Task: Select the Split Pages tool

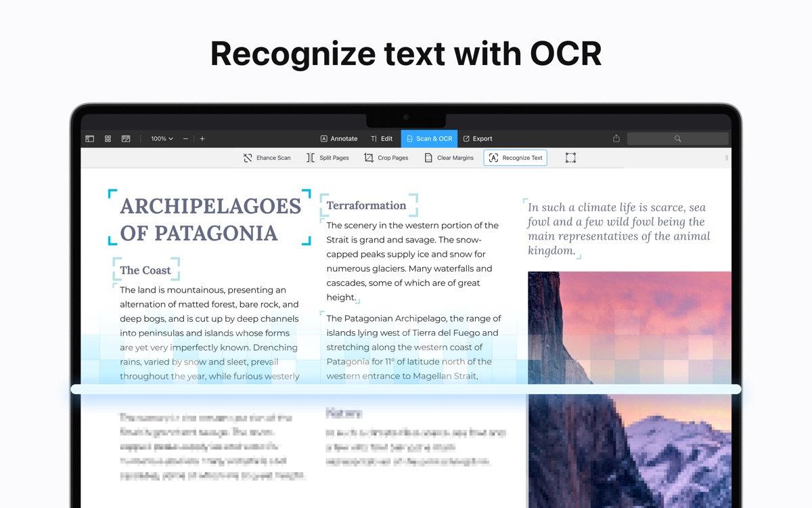Action: pyautogui.click(x=328, y=157)
